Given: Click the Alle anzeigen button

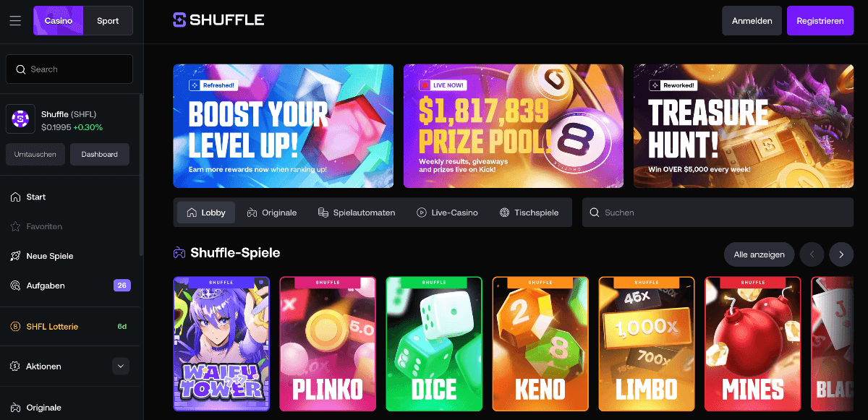Looking at the screenshot, I should pos(759,254).
